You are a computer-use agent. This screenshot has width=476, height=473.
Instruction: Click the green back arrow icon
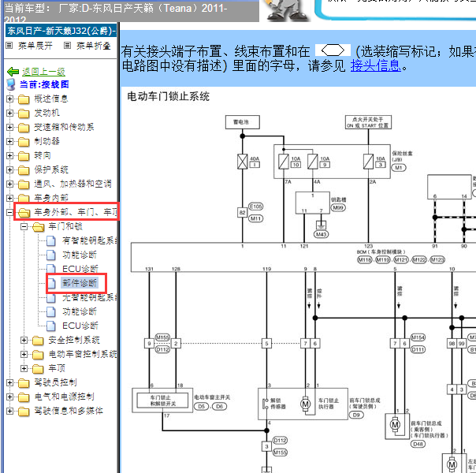[x=13, y=72]
